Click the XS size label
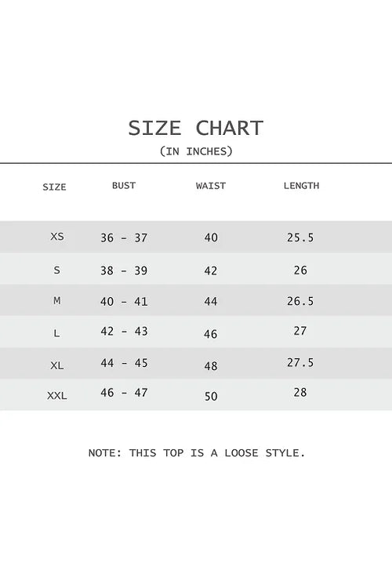392x588 pixels. point(57,236)
